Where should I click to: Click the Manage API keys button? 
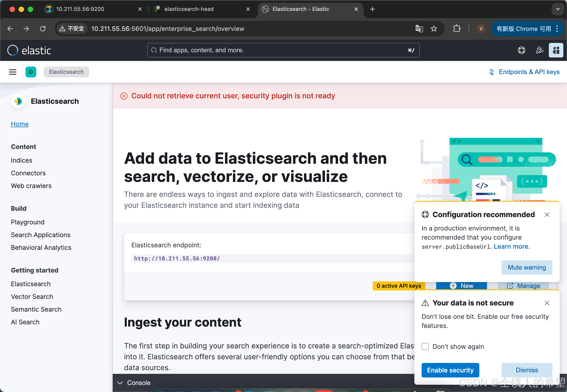click(x=523, y=286)
